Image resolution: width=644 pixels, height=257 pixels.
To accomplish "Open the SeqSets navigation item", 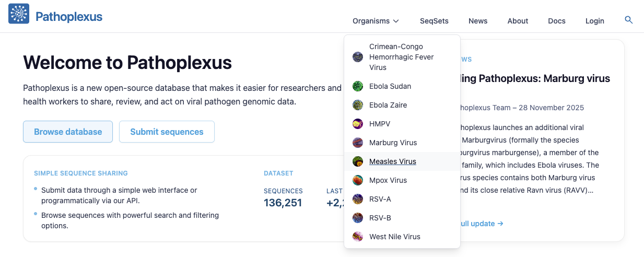I will (434, 21).
